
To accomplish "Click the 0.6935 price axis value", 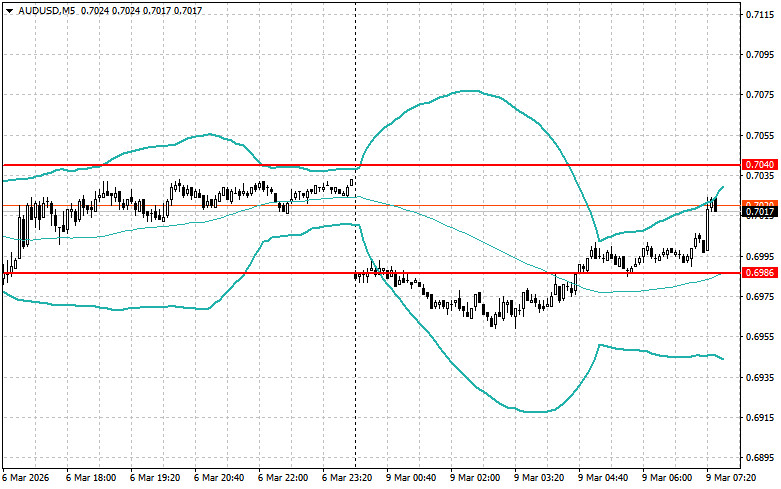I will coord(760,377).
